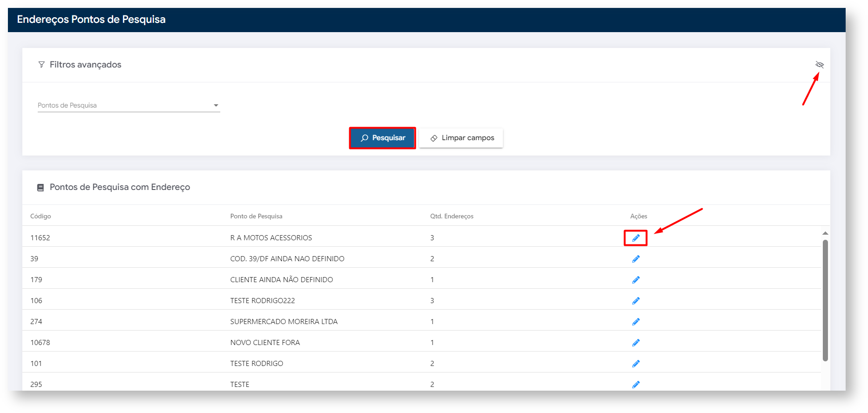Open edit for TESTE RODRIGO row
The height and width of the screenshot is (413, 868).
pos(636,364)
